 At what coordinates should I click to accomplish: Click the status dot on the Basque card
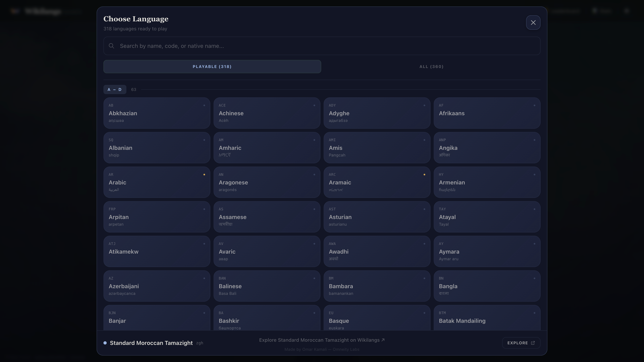[424, 313]
